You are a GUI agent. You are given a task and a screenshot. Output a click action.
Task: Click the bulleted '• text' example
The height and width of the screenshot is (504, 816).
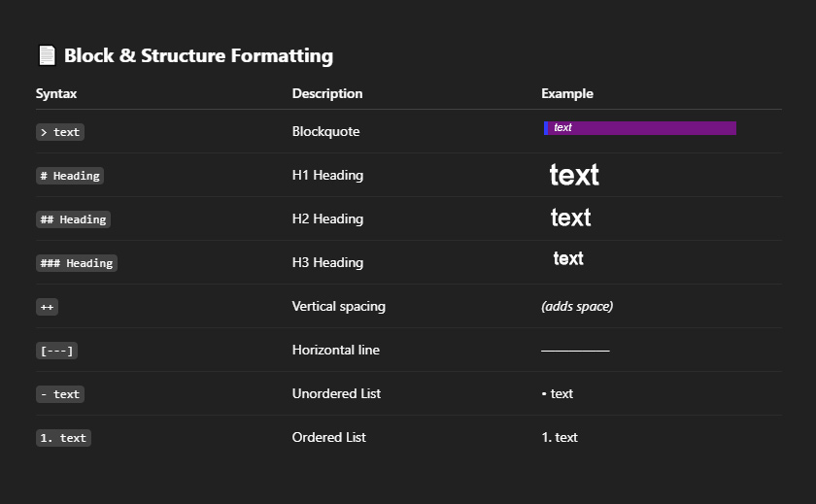(x=558, y=394)
